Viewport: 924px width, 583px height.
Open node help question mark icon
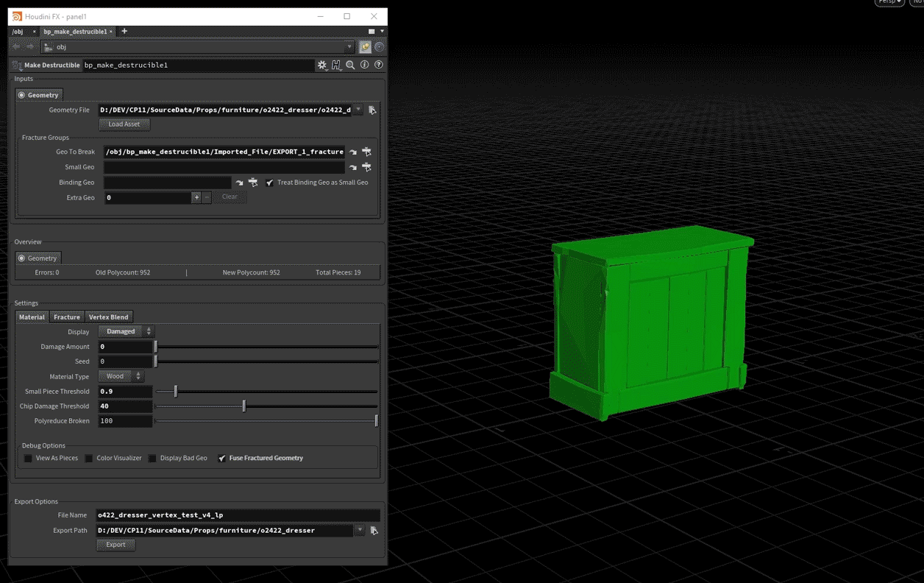pos(378,65)
